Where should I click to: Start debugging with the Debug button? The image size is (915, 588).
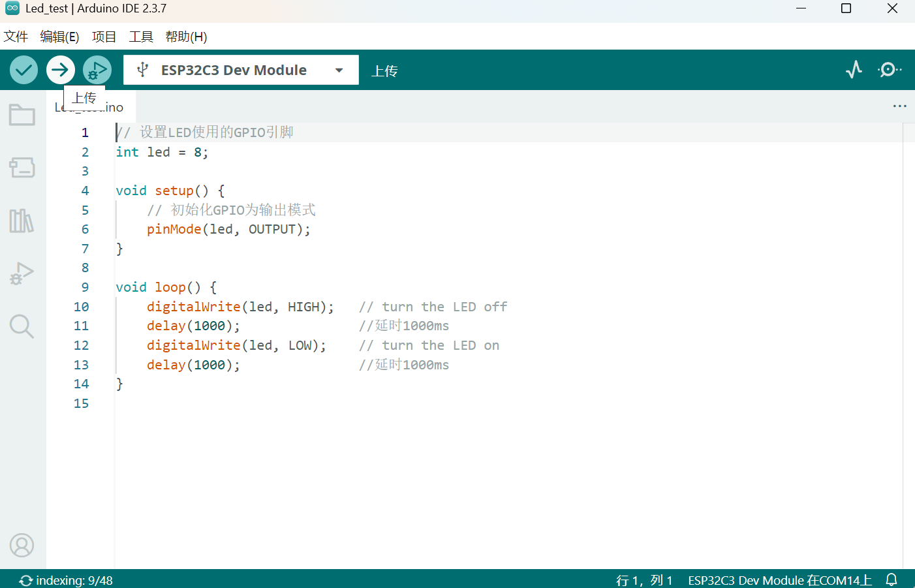click(x=97, y=70)
